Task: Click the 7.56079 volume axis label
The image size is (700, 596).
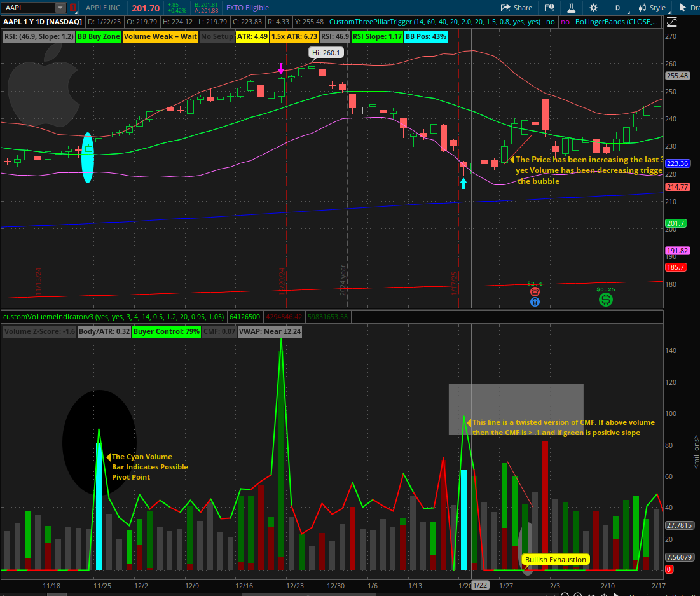Action: [x=679, y=557]
